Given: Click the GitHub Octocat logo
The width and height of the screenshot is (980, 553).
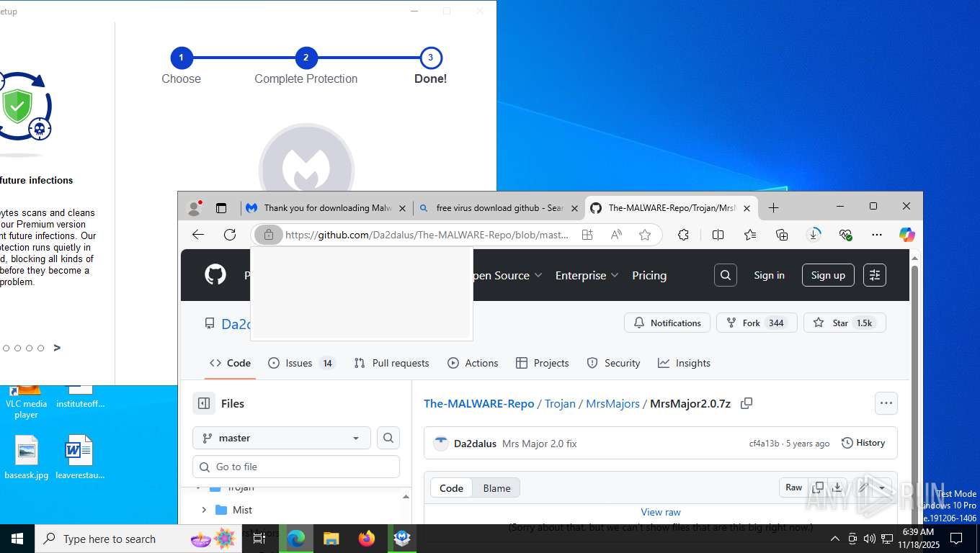Looking at the screenshot, I should point(215,274).
